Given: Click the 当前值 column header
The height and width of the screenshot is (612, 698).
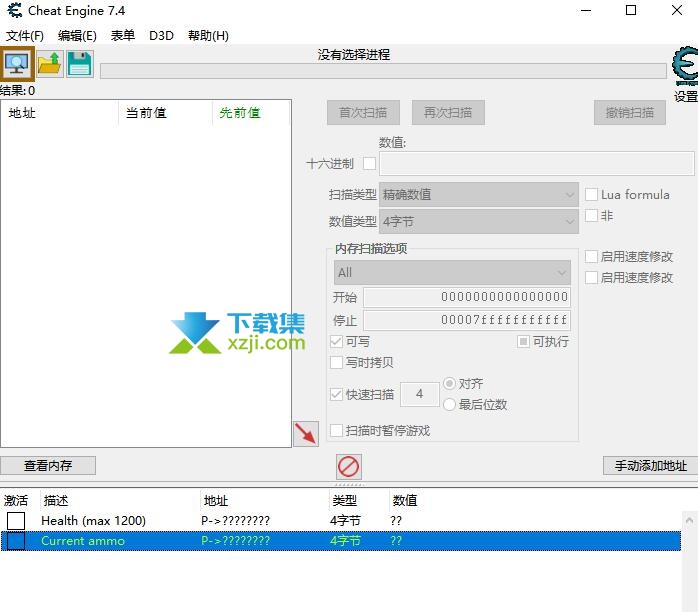Looking at the screenshot, I should click(x=165, y=113).
